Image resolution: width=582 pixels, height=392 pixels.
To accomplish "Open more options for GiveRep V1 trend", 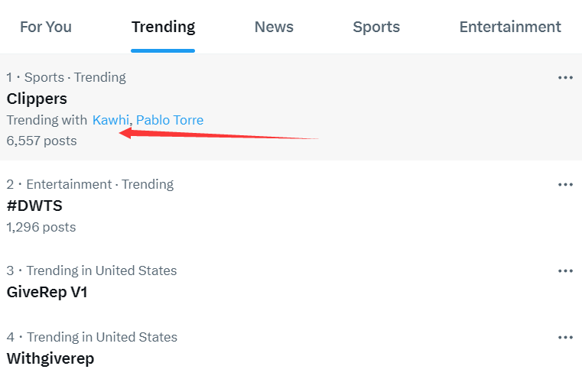I will click(x=565, y=271).
